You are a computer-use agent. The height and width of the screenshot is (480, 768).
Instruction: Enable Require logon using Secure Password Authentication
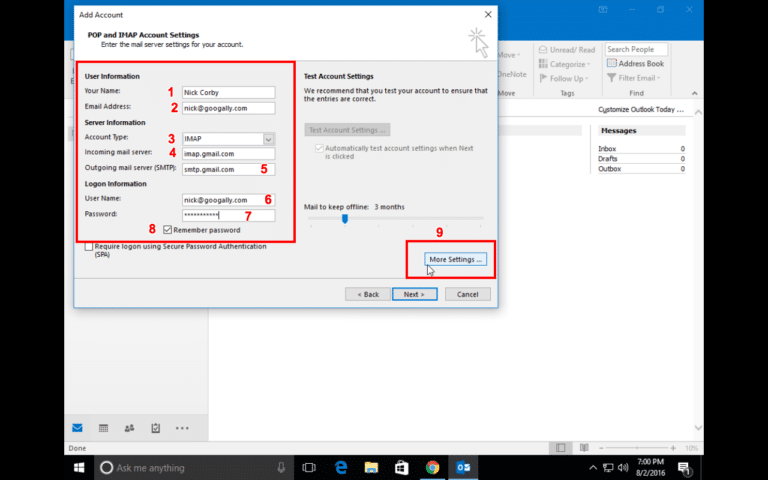pyautogui.click(x=89, y=247)
